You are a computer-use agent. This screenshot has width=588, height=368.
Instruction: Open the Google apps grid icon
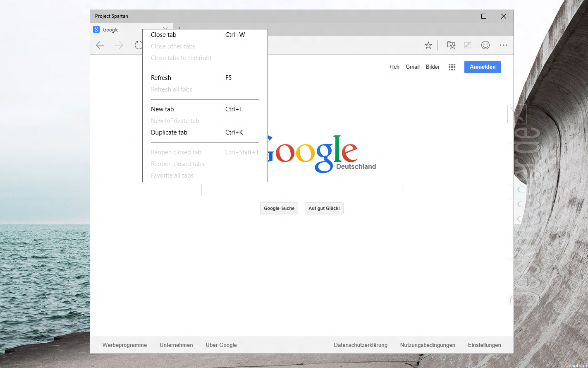452,67
